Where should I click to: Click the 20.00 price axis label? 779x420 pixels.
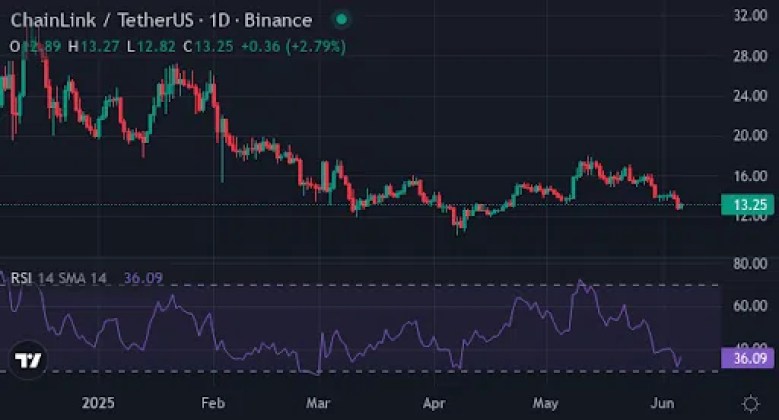[748, 135]
